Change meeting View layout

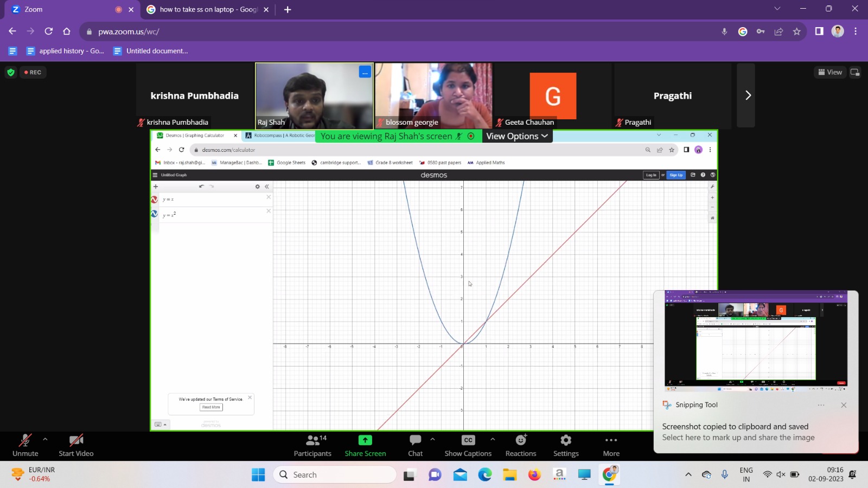point(830,72)
